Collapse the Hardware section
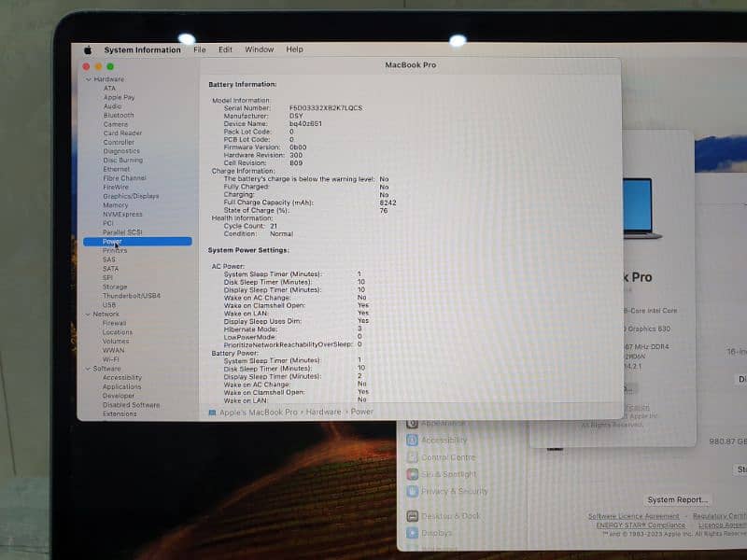The height and width of the screenshot is (560, 747). 88,79
